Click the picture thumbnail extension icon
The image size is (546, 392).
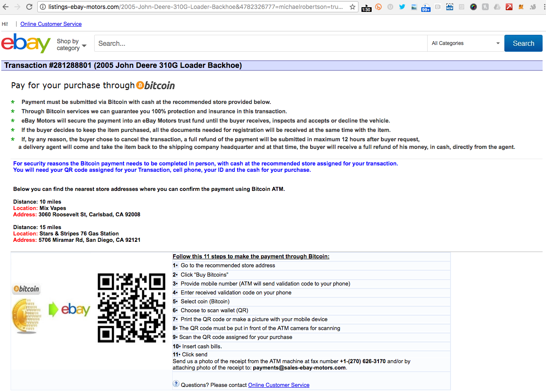[414, 7]
